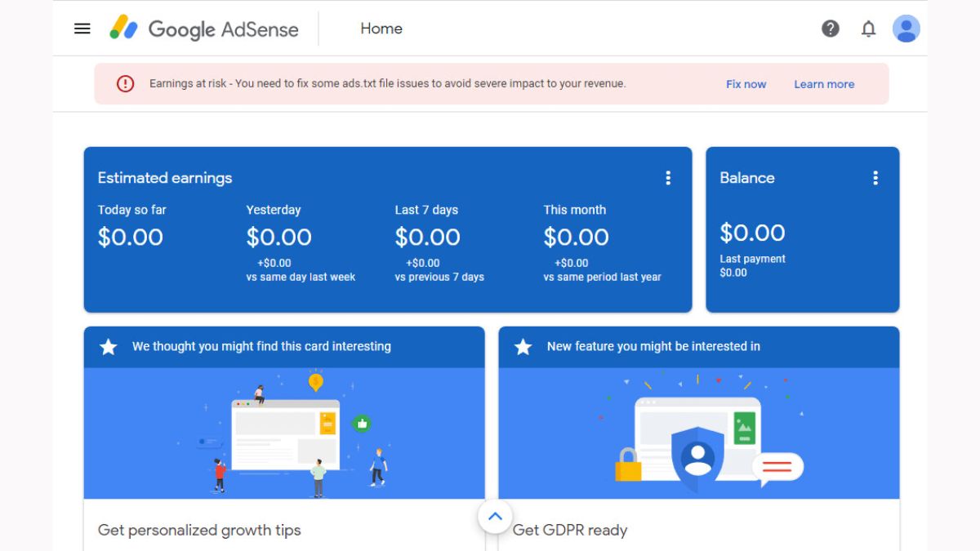Image resolution: width=980 pixels, height=551 pixels.
Task: Open Estimated earnings card options menu
Action: pyautogui.click(x=668, y=178)
